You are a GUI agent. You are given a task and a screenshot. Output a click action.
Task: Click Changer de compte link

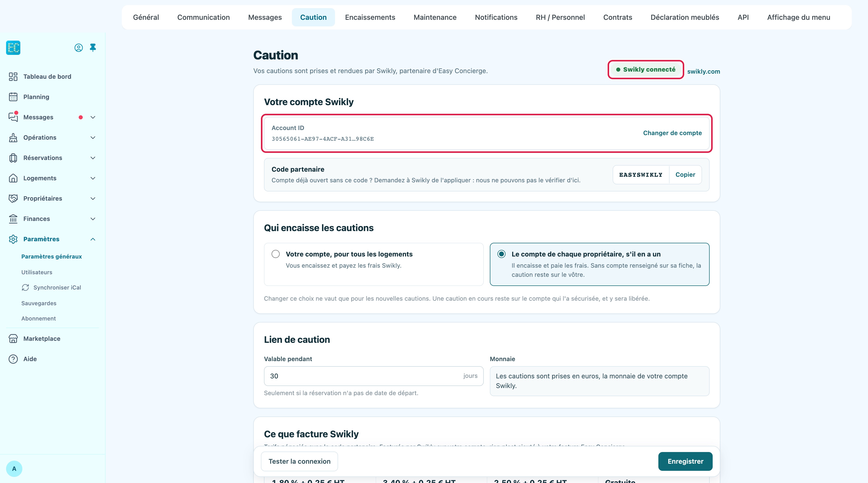[x=672, y=133]
